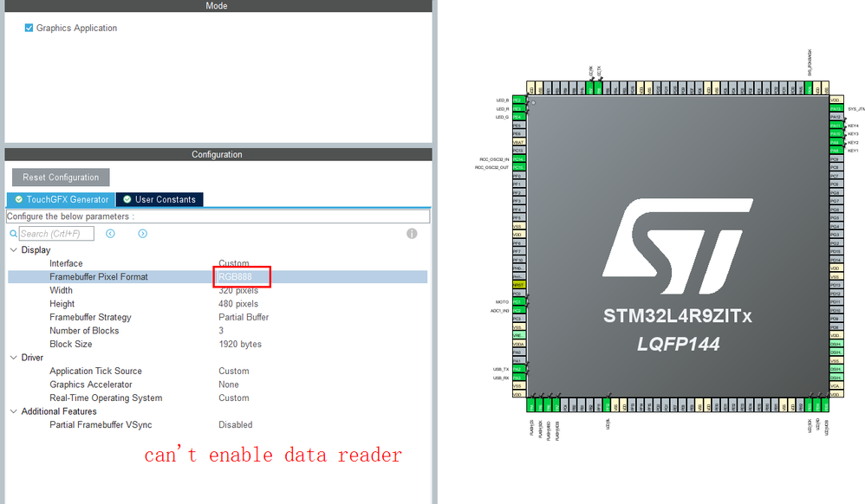Click pin PA11 labeled KEY4
The height and width of the screenshot is (504, 865).
coord(836,126)
